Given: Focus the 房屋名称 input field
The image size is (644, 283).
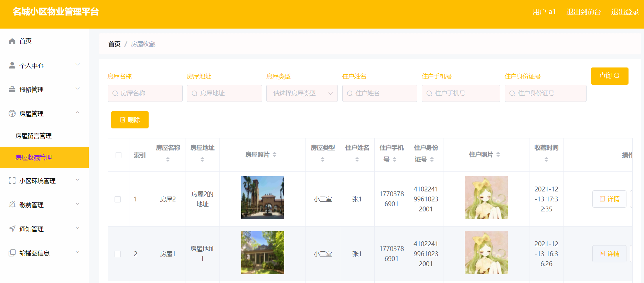Looking at the screenshot, I should click(145, 93).
